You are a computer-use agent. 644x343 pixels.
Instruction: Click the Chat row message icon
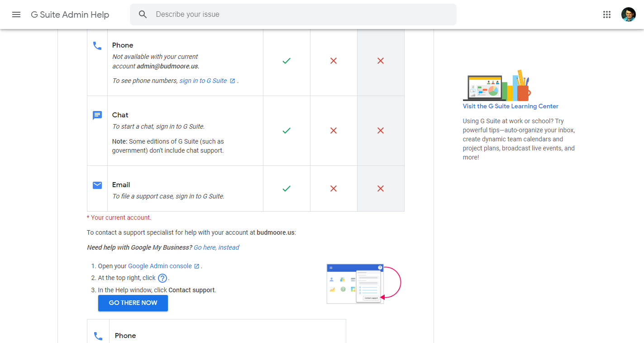[x=97, y=116]
